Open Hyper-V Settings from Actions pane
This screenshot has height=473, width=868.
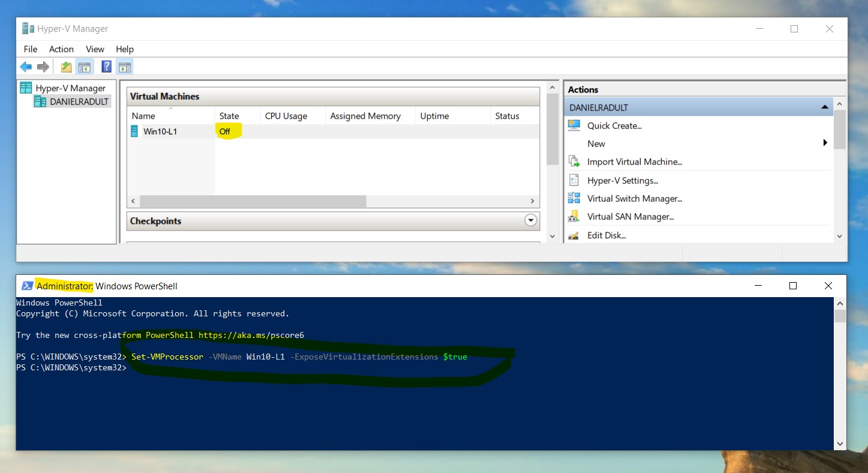(x=622, y=181)
